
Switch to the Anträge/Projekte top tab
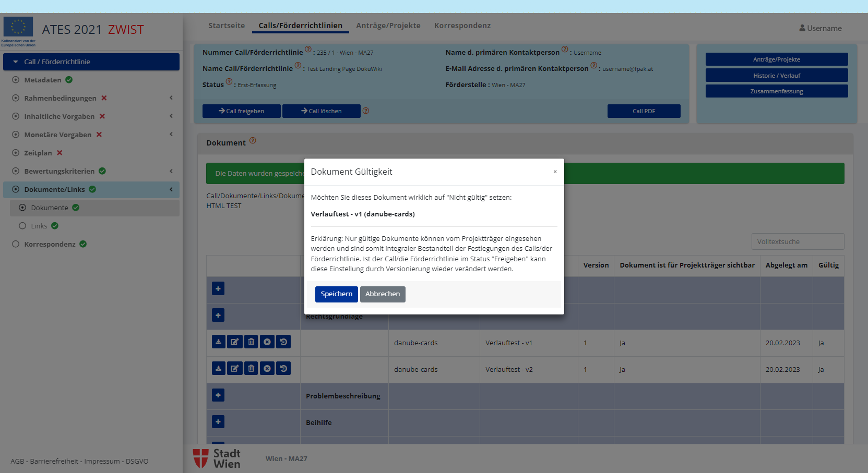tap(388, 26)
